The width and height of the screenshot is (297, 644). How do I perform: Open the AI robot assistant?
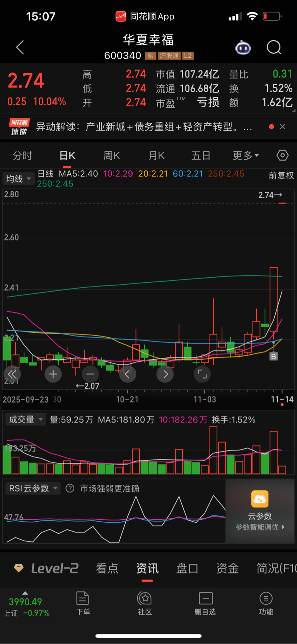pyautogui.click(x=243, y=48)
